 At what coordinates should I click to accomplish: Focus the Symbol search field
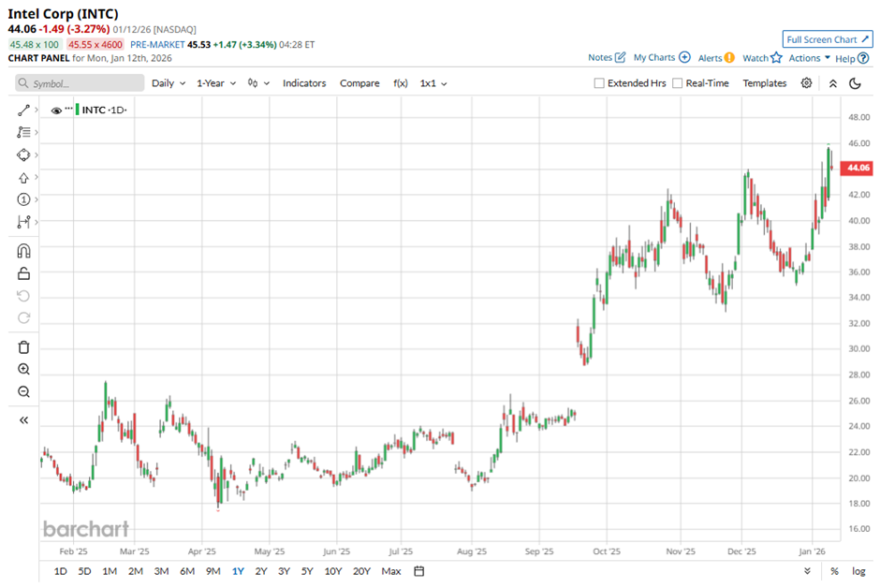point(80,83)
